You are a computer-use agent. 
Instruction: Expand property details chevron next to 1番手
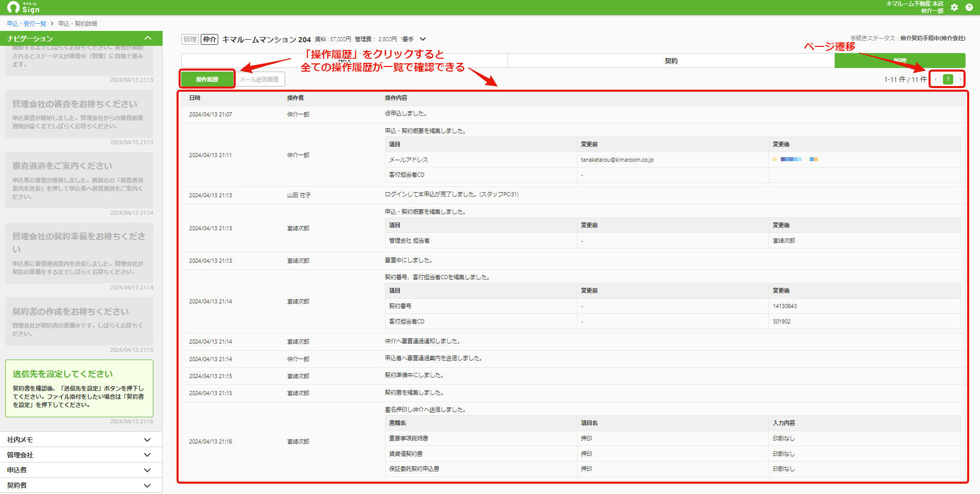[x=423, y=39]
